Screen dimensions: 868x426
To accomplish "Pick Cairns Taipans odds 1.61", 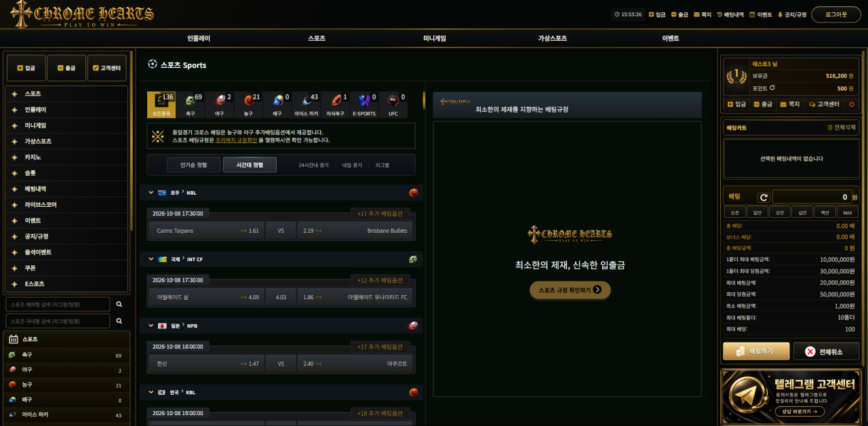I will click(206, 231).
